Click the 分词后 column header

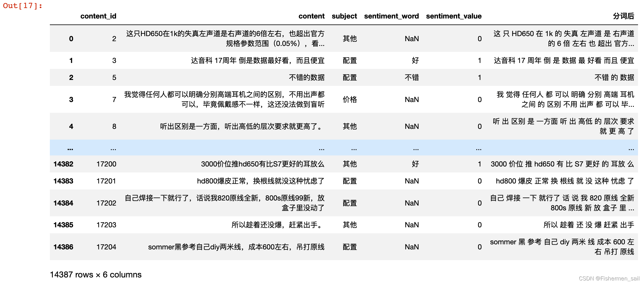pyautogui.click(x=623, y=16)
